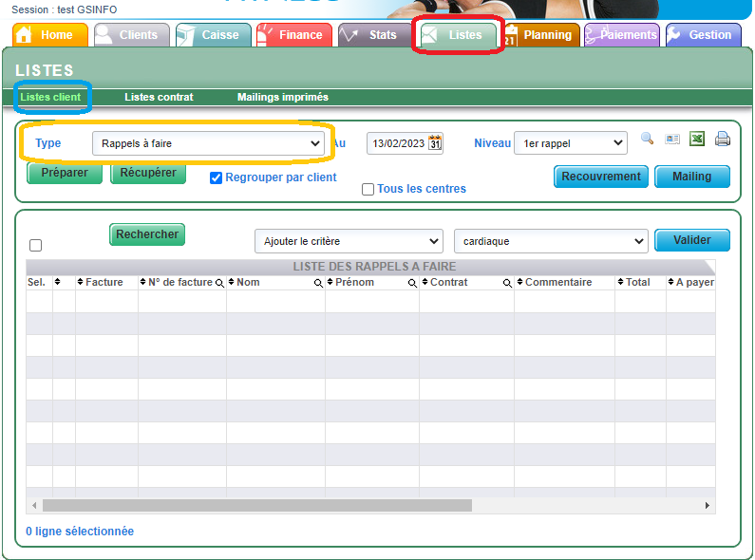Sort by N° de facture column arrows
Screen dimensions: 755x560
click(143, 282)
